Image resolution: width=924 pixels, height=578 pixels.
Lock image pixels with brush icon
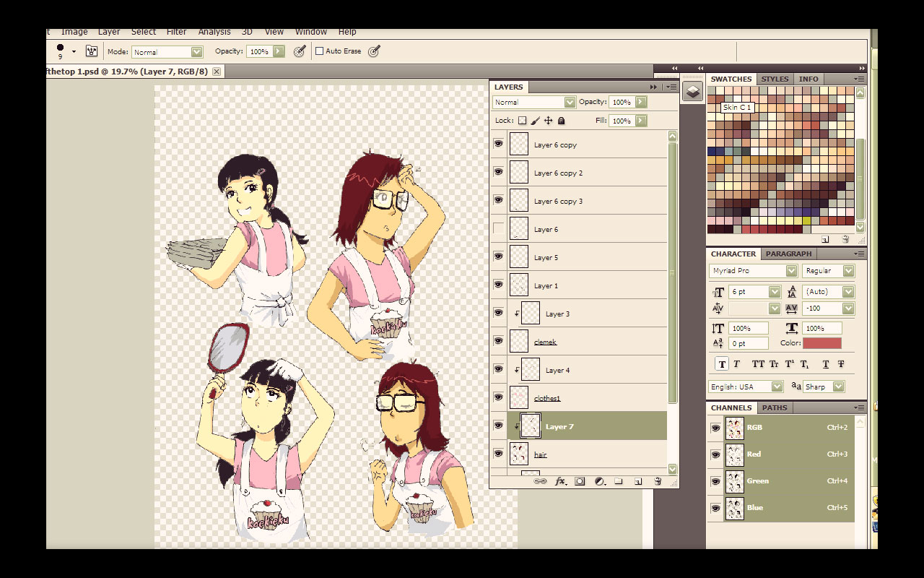tap(535, 121)
